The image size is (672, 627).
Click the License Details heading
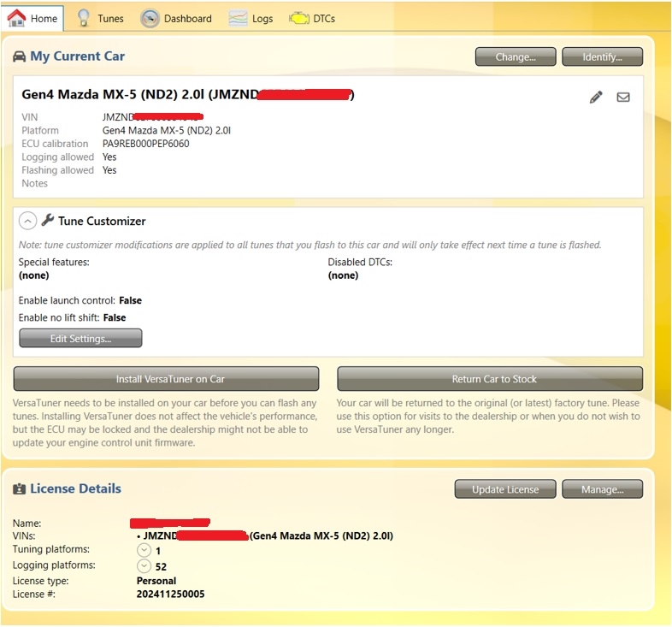coord(75,488)
